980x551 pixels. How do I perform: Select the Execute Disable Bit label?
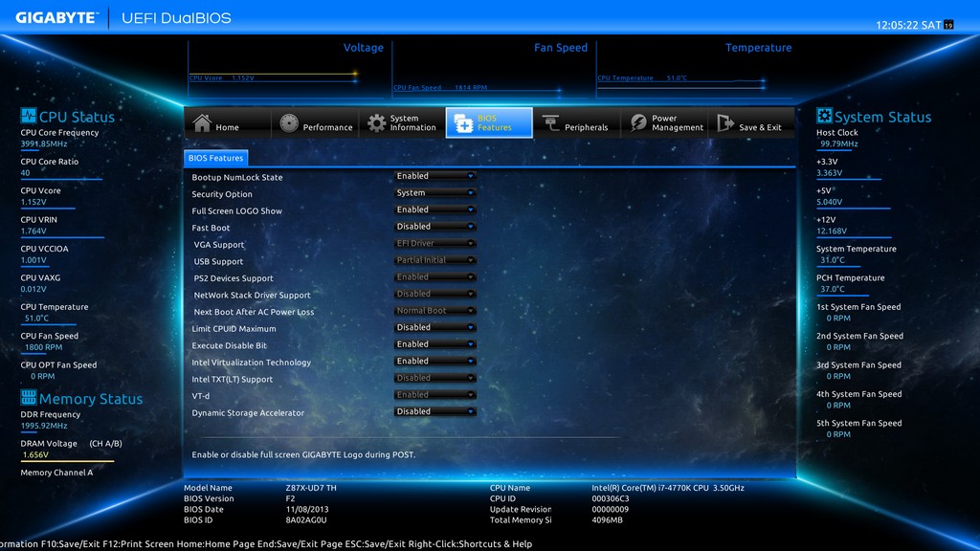230,345
